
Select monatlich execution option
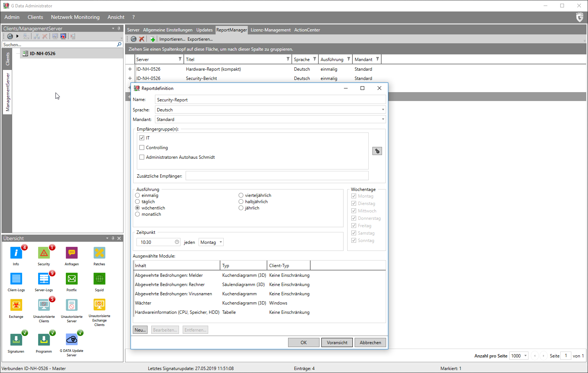138,214
